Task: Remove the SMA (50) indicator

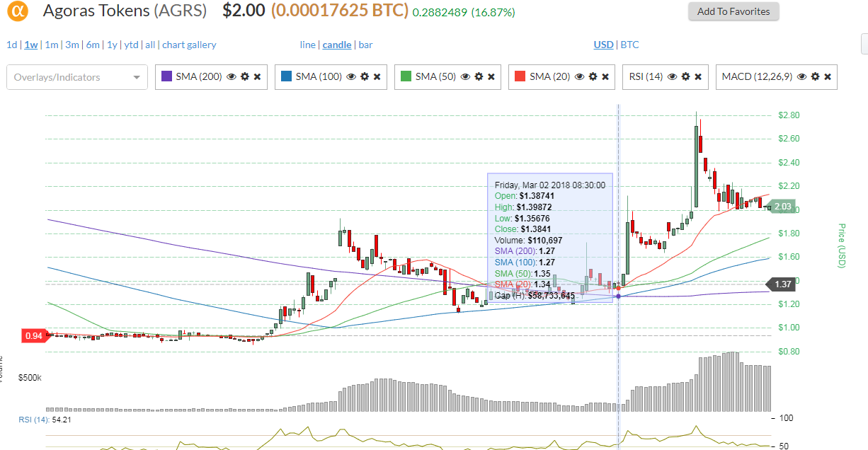Action: point(491,76)
